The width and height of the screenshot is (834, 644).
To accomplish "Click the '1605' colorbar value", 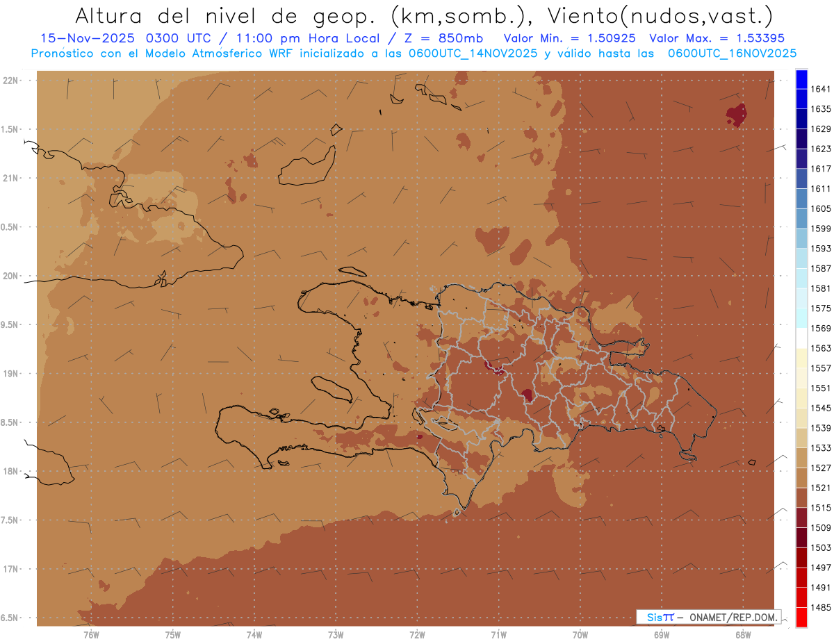I will coord(821,208).
